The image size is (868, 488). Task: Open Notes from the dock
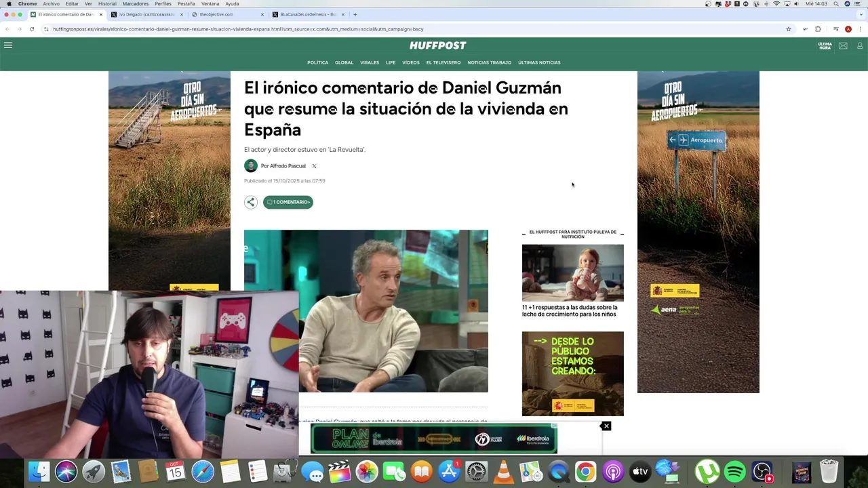pyautogui.click(x=231, y=472)
